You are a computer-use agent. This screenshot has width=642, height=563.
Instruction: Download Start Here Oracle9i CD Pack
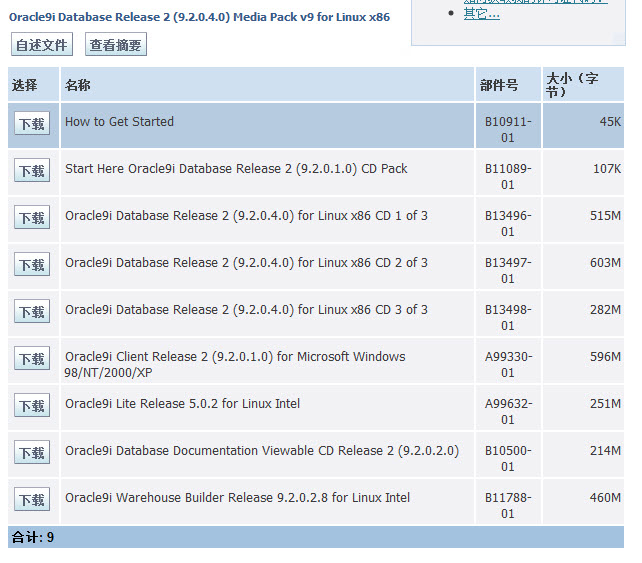pyautogui.click(x=32, y=170)
